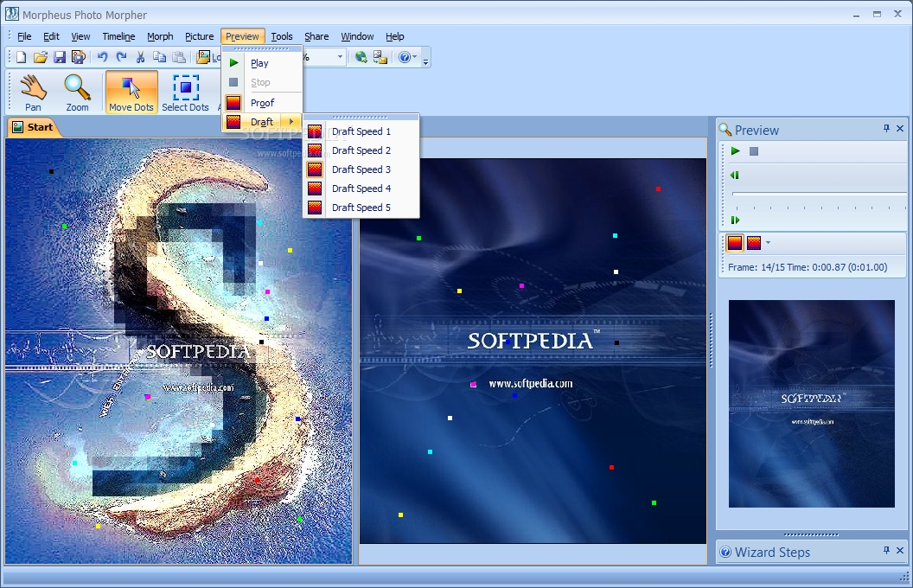Click the Frame 14/15 time readout

(x=808, y=267)
